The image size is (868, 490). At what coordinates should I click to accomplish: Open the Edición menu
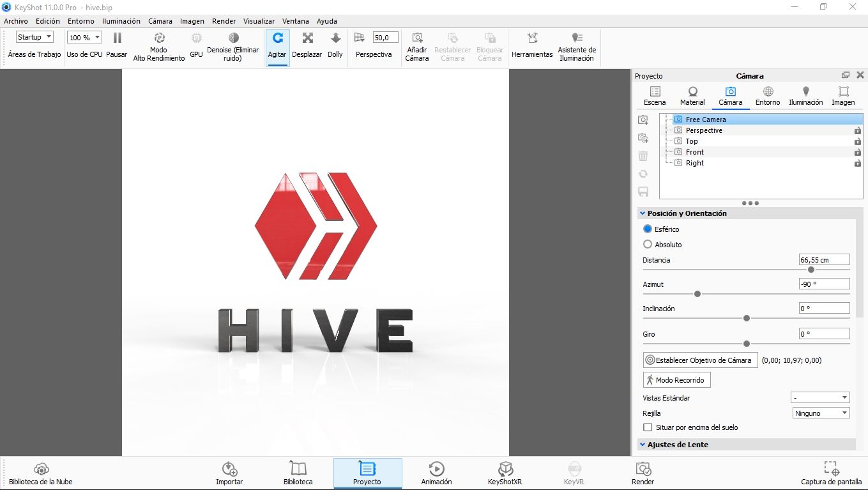pos(48,21)
